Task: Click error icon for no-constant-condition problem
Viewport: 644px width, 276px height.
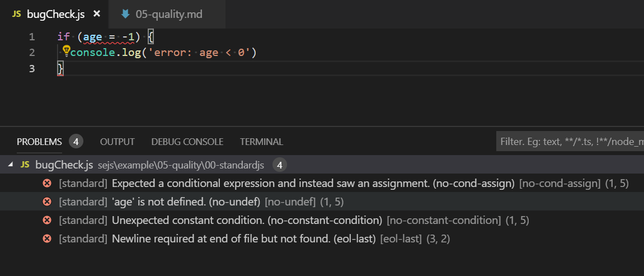Action: coord(48,220)
